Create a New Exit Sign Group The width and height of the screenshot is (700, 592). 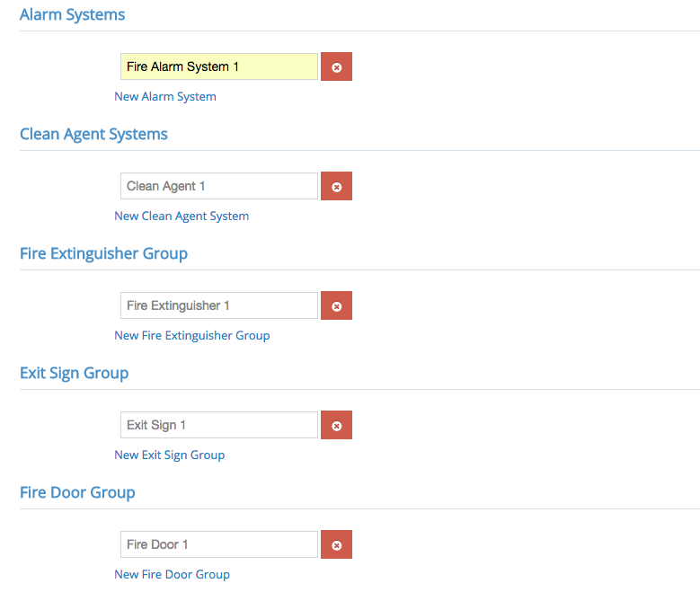[x=170, y=455]
